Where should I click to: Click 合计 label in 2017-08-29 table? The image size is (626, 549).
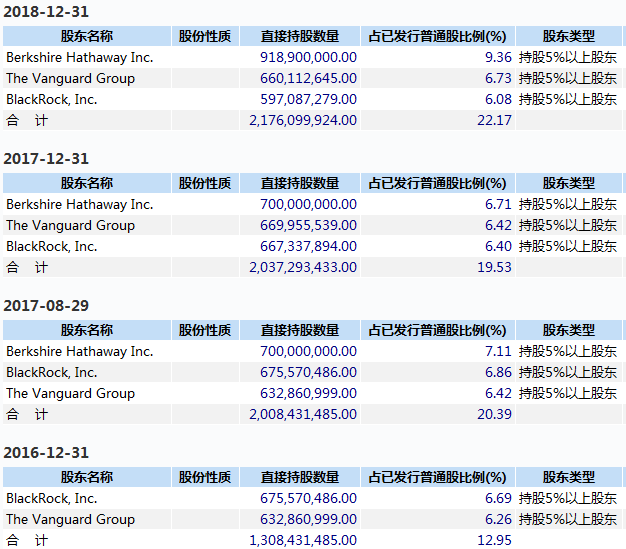click(x=27, y=414)
